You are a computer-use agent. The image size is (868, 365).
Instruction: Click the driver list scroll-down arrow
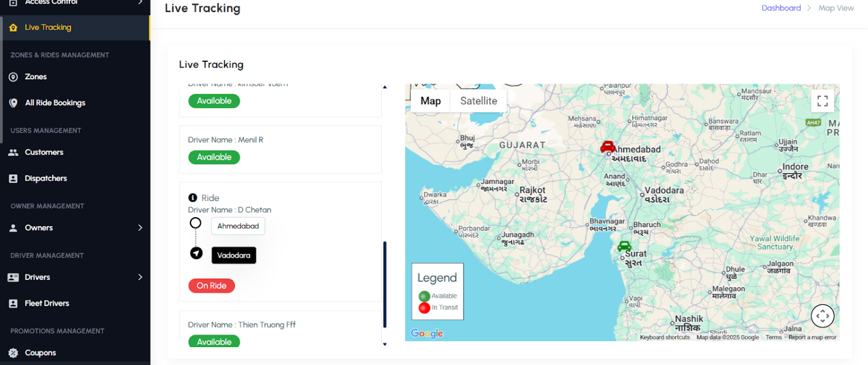point(385,344)
